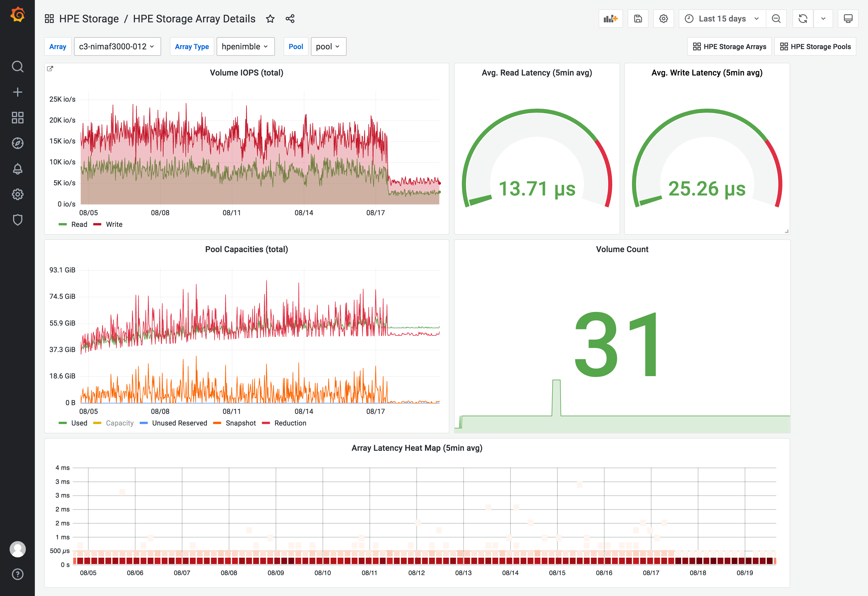The image size is (868, 596).
Task: Expand the Last 15 days time picker
Action: 722,19
